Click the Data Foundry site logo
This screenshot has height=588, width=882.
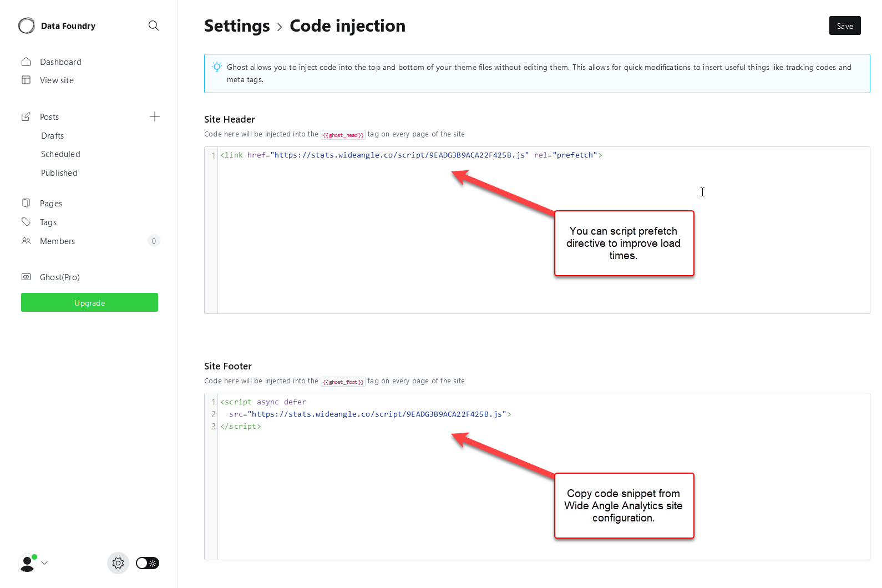26,26
